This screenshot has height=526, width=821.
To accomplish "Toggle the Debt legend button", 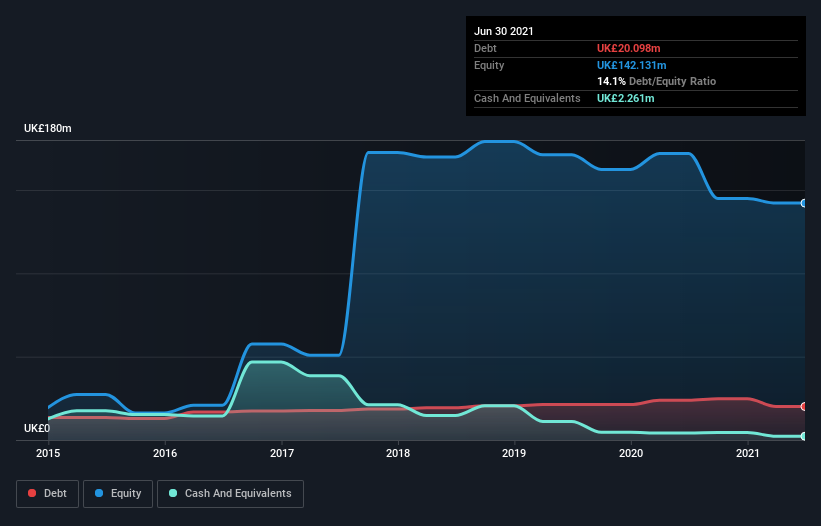I will (x=47, y=494).
